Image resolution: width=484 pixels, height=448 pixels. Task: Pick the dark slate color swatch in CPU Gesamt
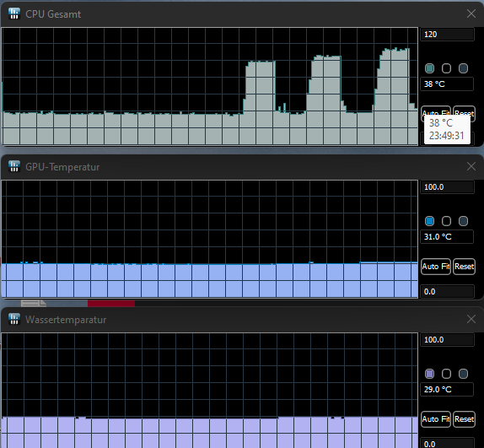[463, 68]
